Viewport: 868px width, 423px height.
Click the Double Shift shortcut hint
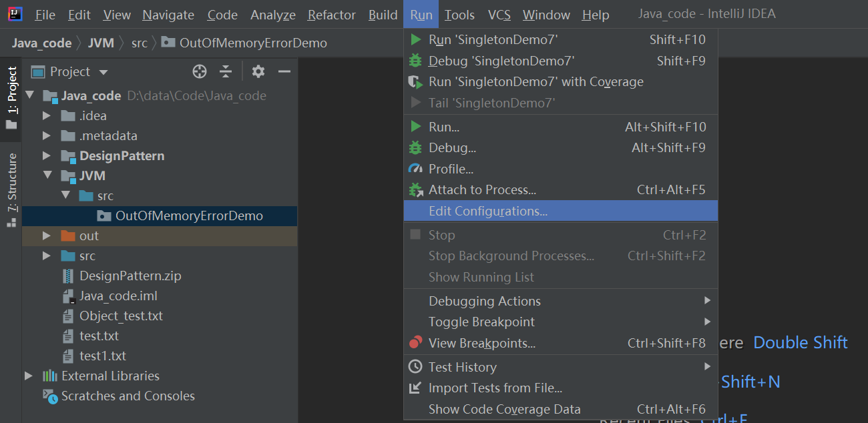(801, 342)
